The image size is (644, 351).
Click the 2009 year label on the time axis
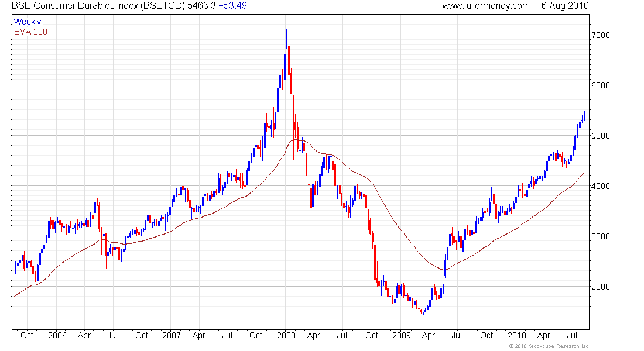(401, 335)
